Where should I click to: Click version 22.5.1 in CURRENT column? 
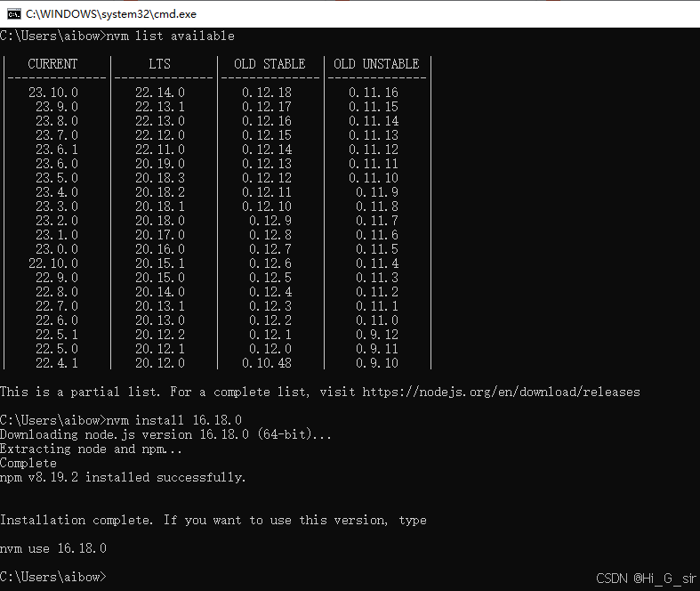[x=57, y=335]
